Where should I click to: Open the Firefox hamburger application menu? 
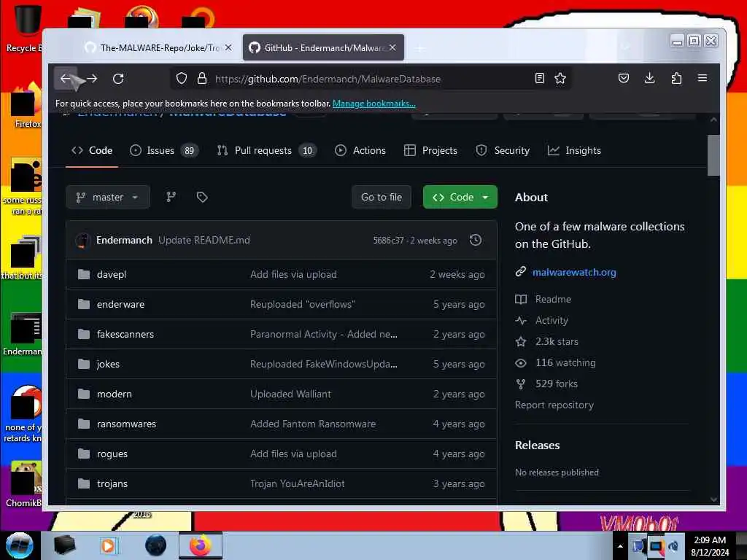703,78
